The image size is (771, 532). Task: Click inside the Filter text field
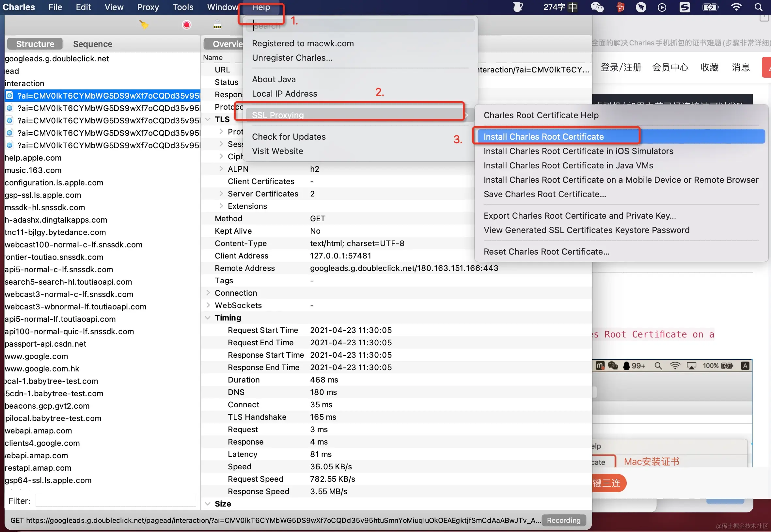point(115,501)
